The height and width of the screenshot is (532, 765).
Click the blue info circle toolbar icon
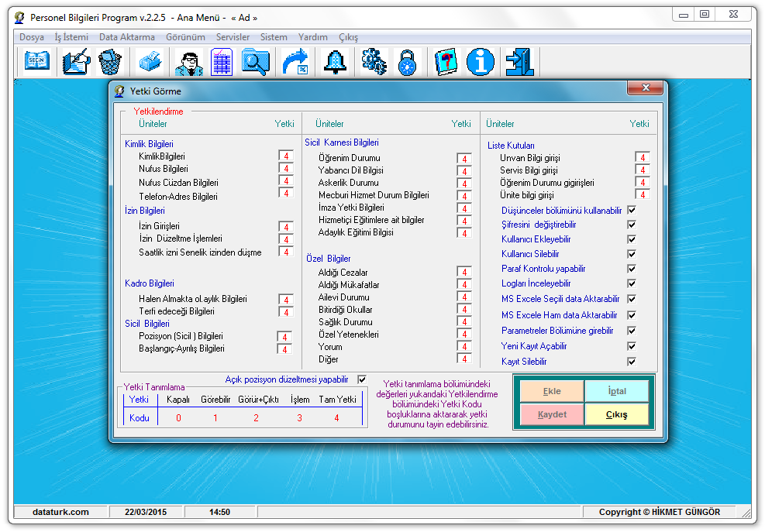(480, 62)
